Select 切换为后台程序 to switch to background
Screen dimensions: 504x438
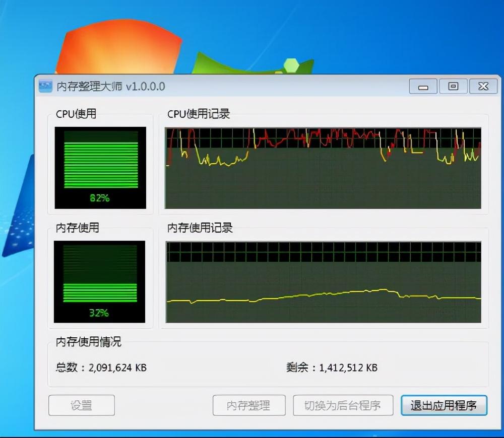(343, 405)
